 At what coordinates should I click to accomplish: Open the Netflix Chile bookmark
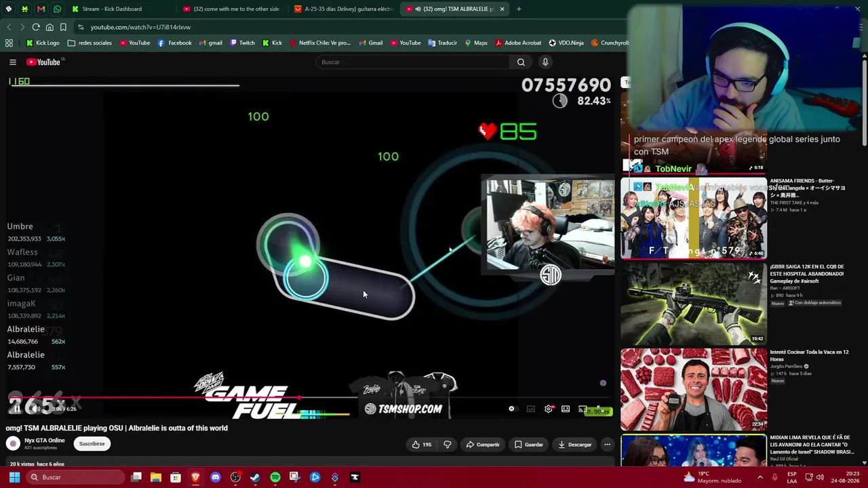320,43
